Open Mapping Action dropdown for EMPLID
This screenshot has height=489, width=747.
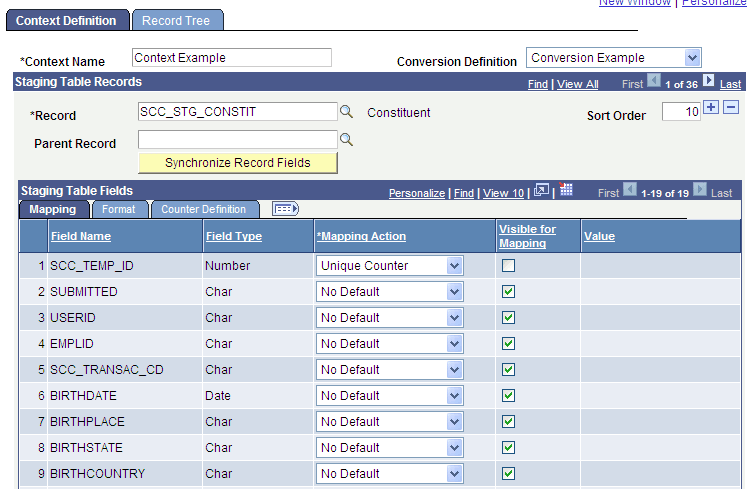click(x=389, y=344)
